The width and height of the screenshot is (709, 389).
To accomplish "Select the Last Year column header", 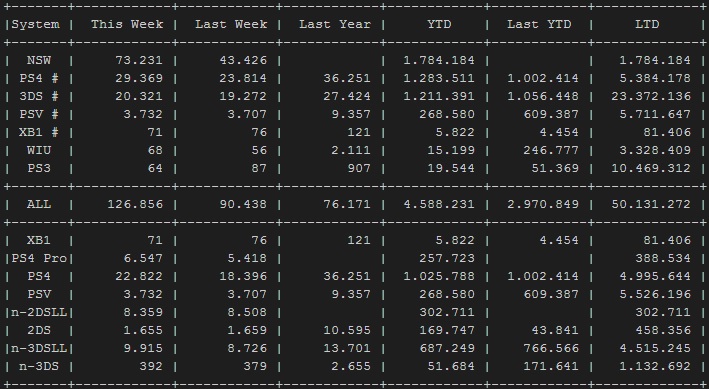I will 335,24.
